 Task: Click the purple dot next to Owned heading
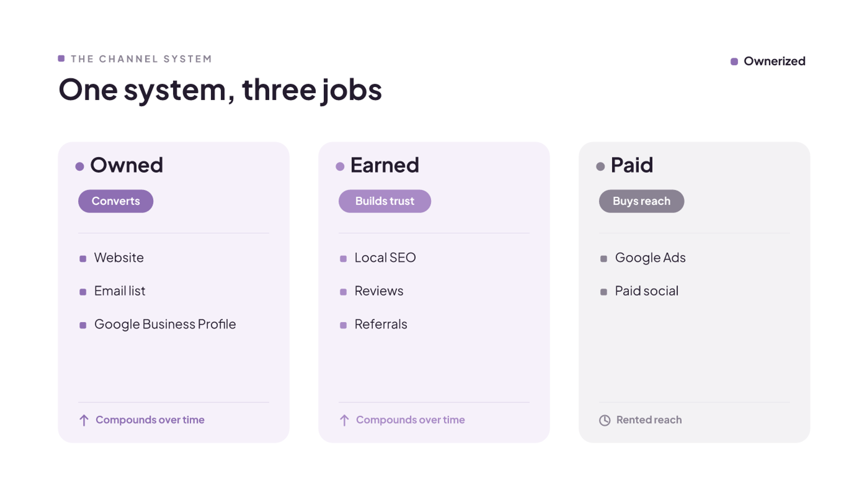[80, 166]
